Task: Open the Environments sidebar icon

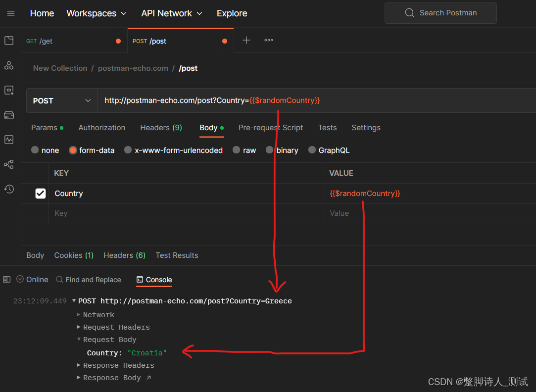Action: 9,90
